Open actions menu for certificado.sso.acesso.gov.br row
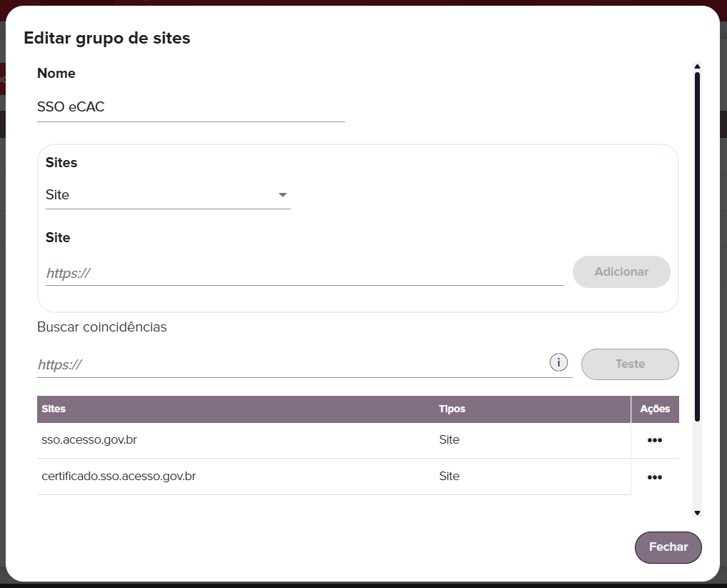Image resolution: width=727 pixels, height=588 pixels. (654, 477)
